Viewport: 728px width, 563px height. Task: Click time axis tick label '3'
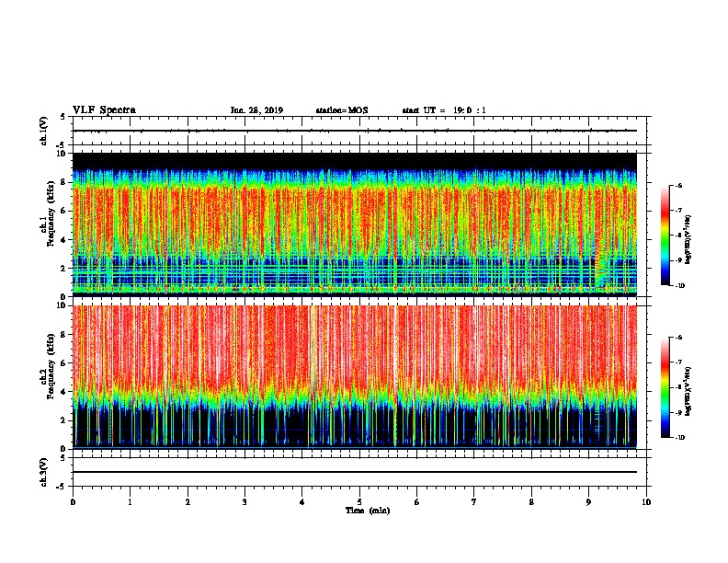point(245,502)
